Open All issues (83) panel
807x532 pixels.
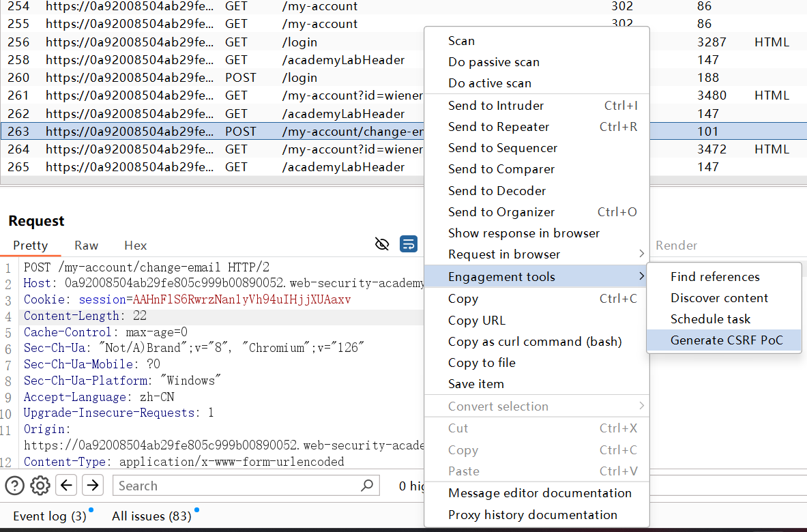(151, 516)
